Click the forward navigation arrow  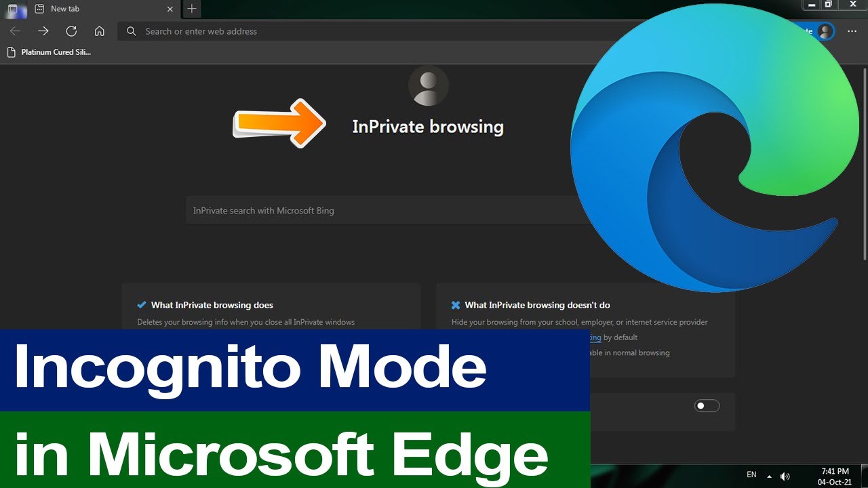pyautogui.click(x=43, y=31)
